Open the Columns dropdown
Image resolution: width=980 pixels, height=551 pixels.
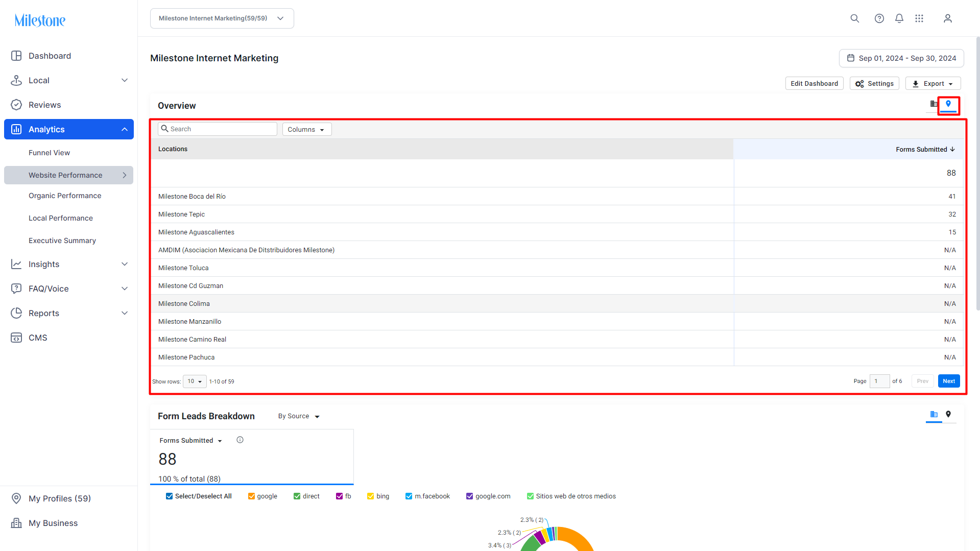point(307,129)
